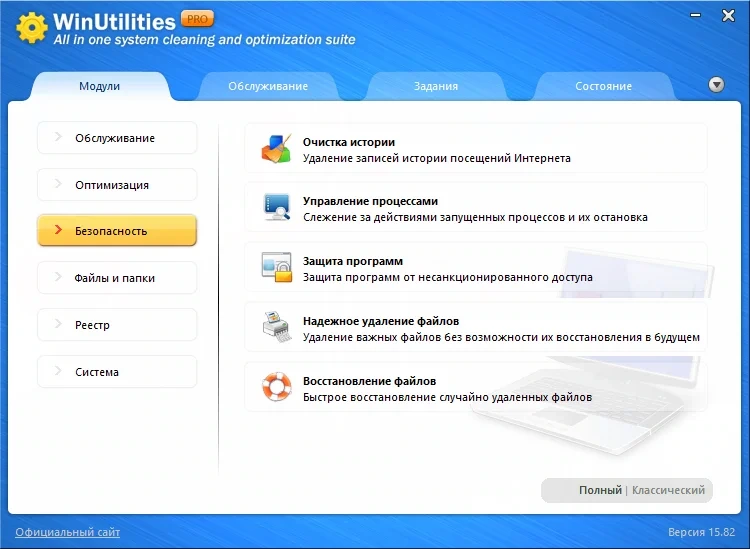Switch to the Модули tab
This screenshot has width=750, height=549.
99,86
